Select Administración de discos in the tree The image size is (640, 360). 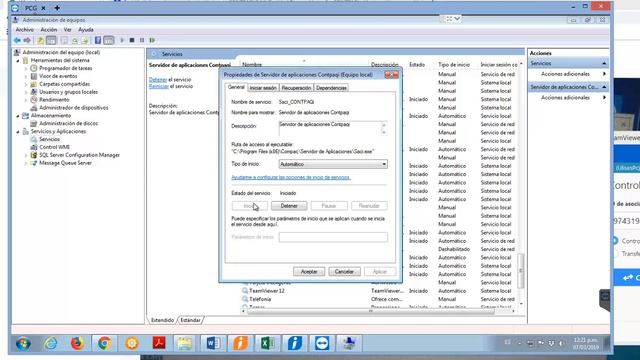coord(68,123)
